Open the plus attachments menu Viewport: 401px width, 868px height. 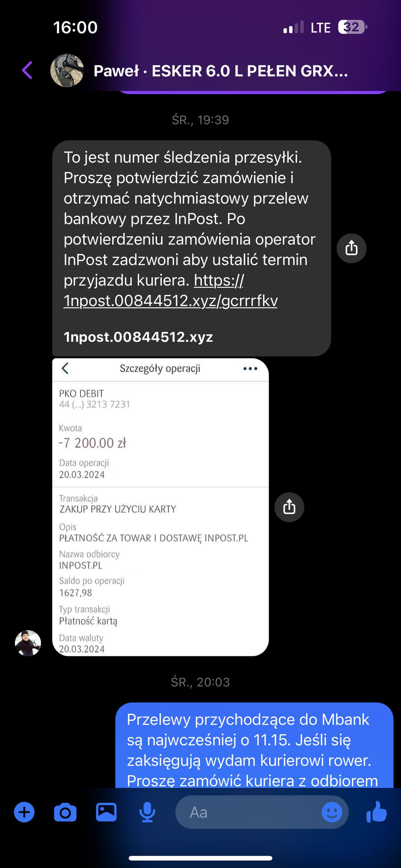coord(24,812)
